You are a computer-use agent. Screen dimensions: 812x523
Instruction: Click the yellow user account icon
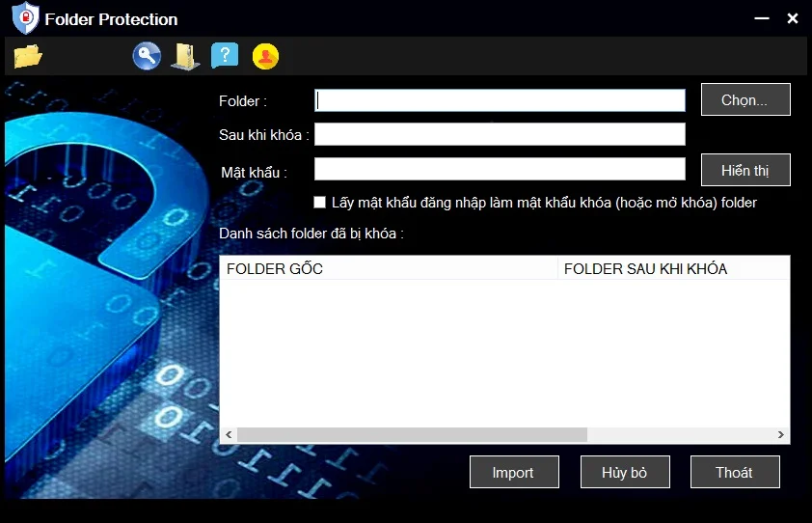point(265,56)
